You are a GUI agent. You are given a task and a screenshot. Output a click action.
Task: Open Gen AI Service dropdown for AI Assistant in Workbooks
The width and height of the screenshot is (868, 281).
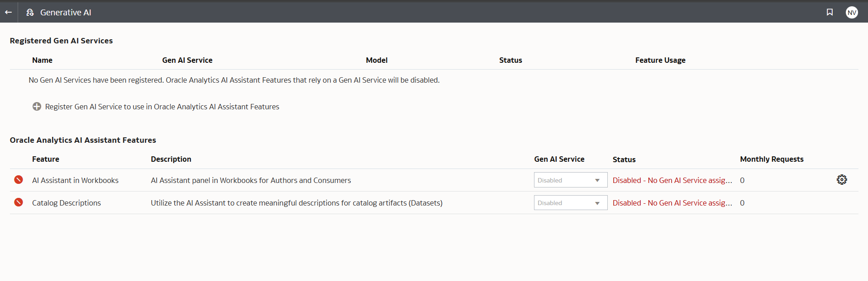tap(571, 180)
